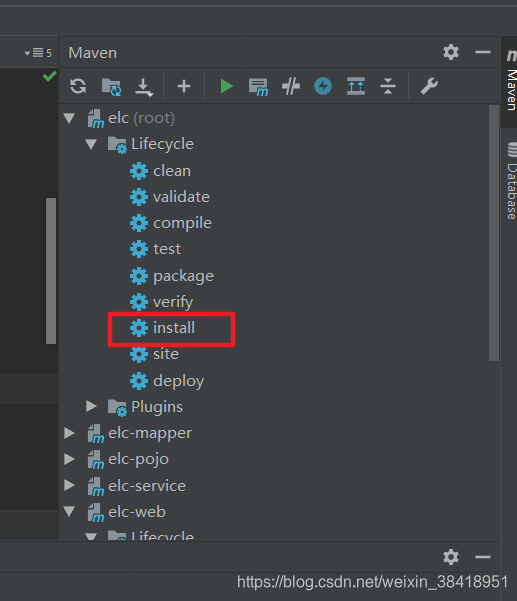
Task: Click the gear icon beside deploy
Action: coord(139,381)
